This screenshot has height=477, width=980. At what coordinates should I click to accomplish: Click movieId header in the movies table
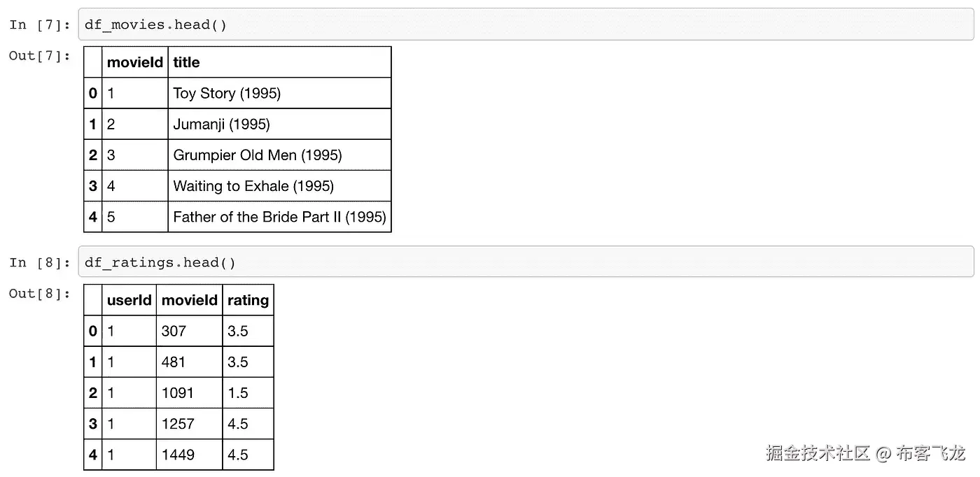[135, 62]
